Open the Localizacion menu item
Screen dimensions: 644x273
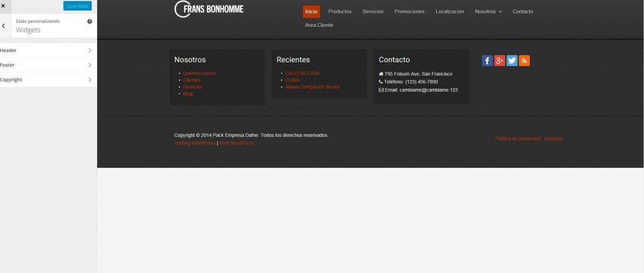[450, 12]
